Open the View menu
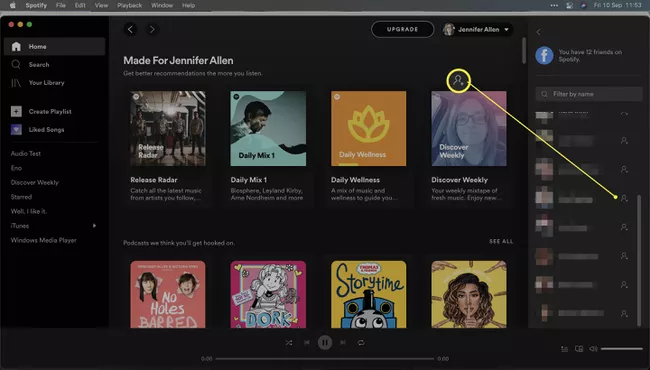Viewport: 650px width, 370px height. point(101,5)
